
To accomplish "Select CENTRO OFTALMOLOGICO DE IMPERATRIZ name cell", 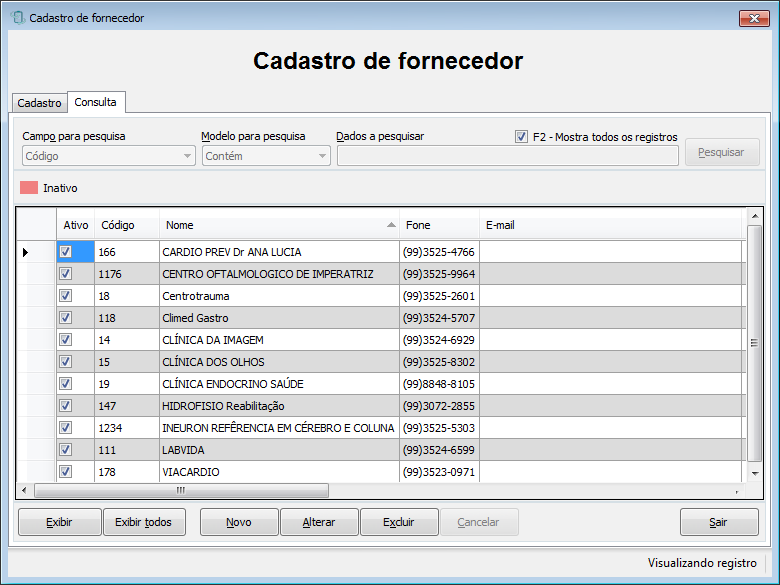I will tap(279, 274).
